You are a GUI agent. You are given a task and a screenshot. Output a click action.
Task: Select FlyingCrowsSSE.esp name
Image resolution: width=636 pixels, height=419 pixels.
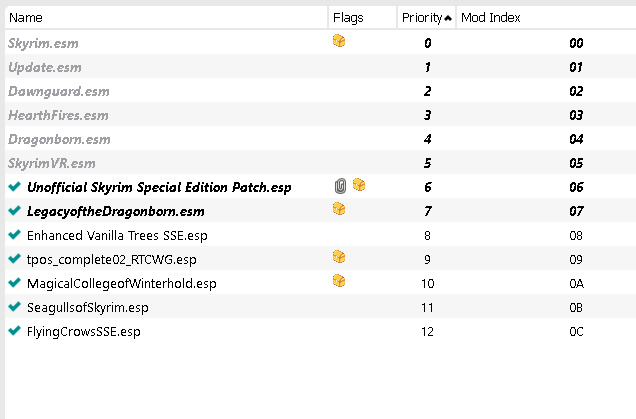point(84,332)
